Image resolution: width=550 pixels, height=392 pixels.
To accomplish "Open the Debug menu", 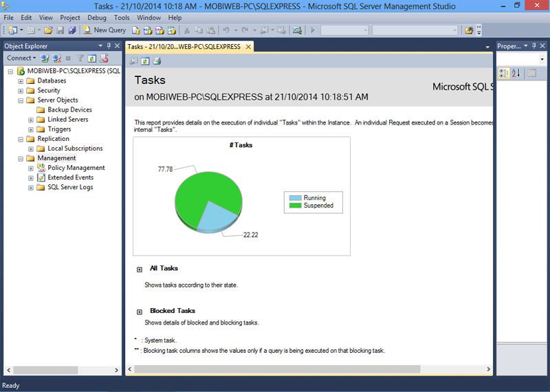I will (97, 18).
